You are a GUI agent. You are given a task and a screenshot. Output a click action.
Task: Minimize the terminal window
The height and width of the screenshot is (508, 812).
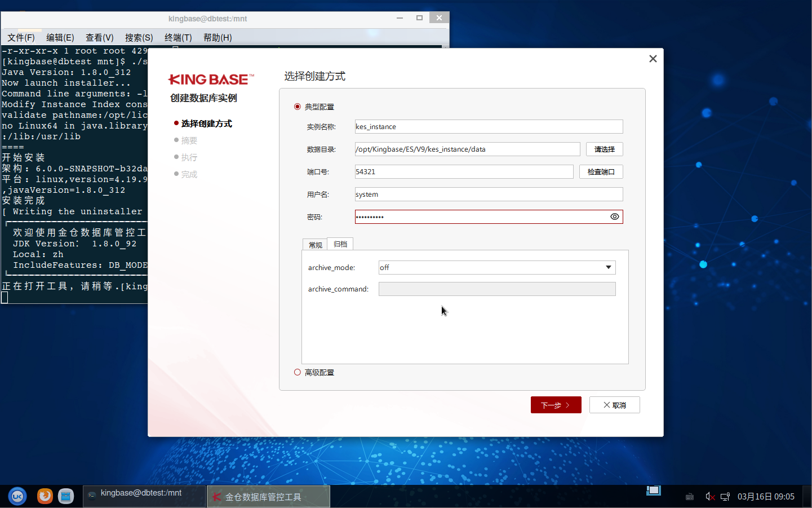pos(400,18)
